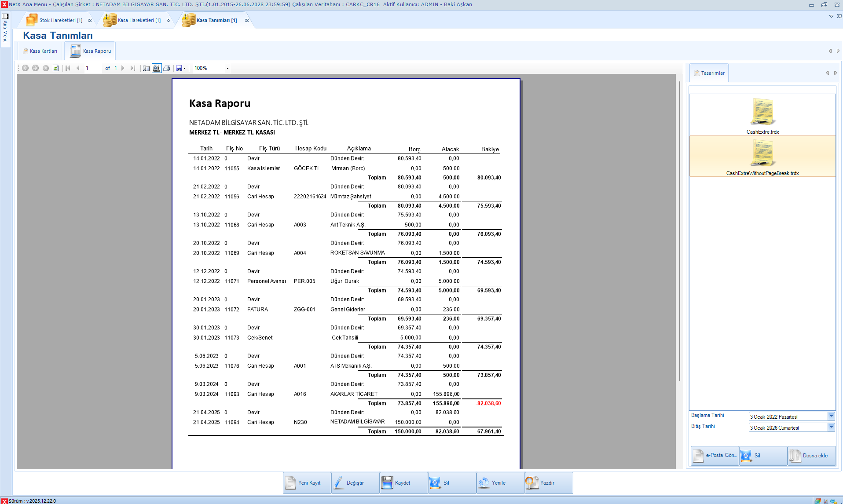Expand the Bitiş Tarihi date picker
843x504 pixels.
(x=831, y=427)
